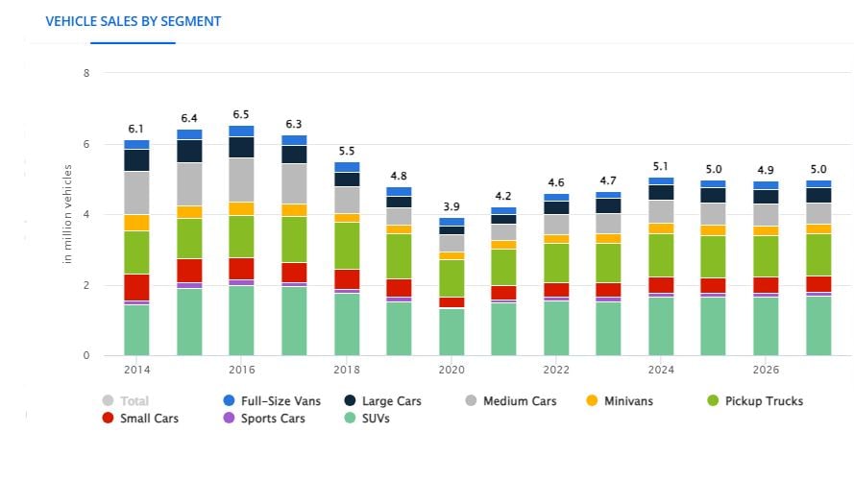The image size is (854, 504).
Task: Open the Vehicle Sales by Segment tab
Action: coord(133,21)
